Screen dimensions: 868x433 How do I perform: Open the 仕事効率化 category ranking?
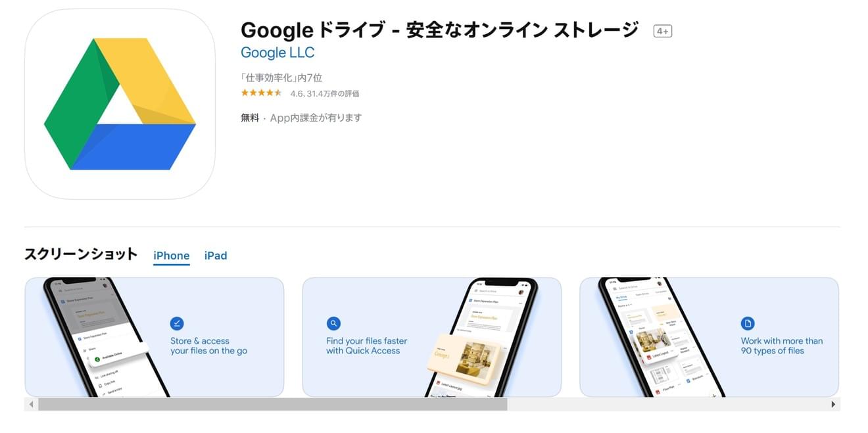click(x=281, y=78)
